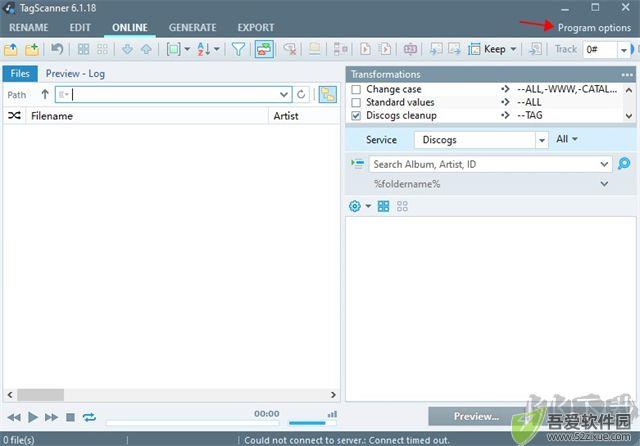Click the playback seek progress bar
This screenshot has height=446, width=640.
point(193,423)
